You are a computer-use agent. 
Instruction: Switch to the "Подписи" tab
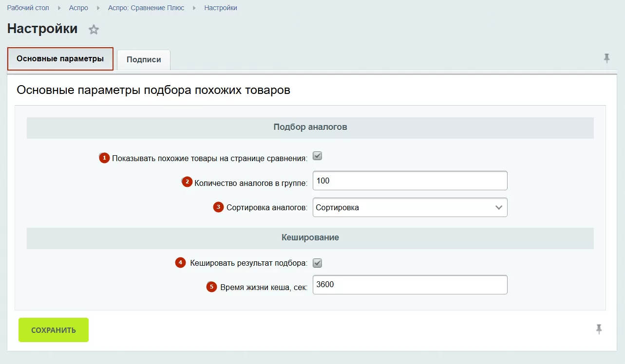coord(144,59)
